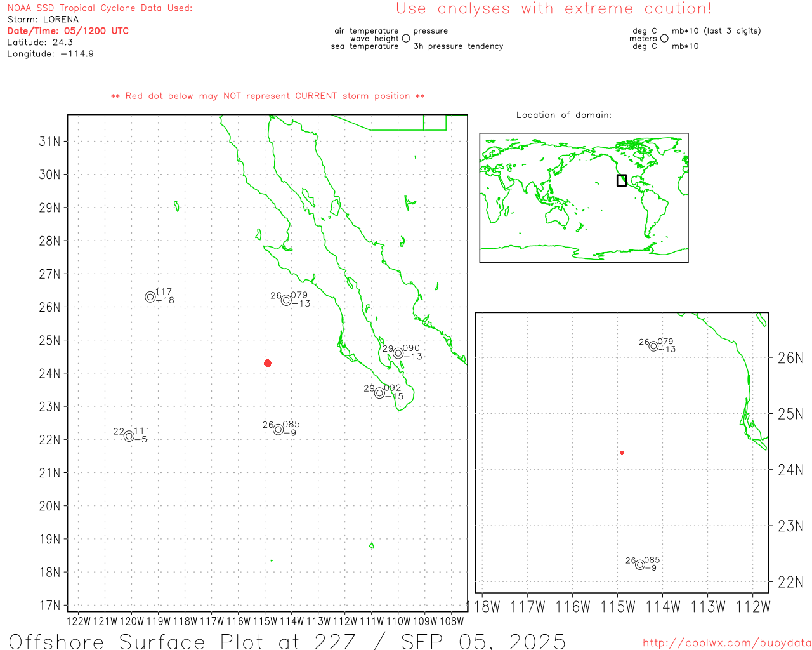This screenshot has width=812, height=650.
Task: Click the '17N' latitude label on main map
Action: [50, 606]
